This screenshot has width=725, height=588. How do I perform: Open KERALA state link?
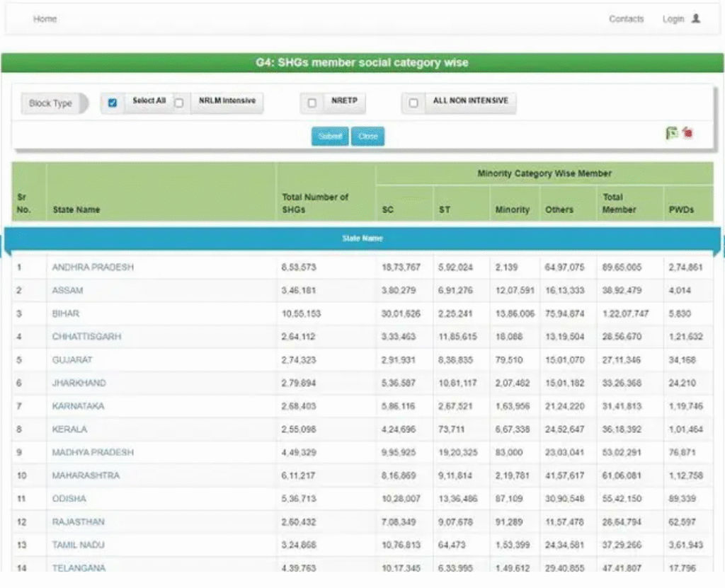69,429
